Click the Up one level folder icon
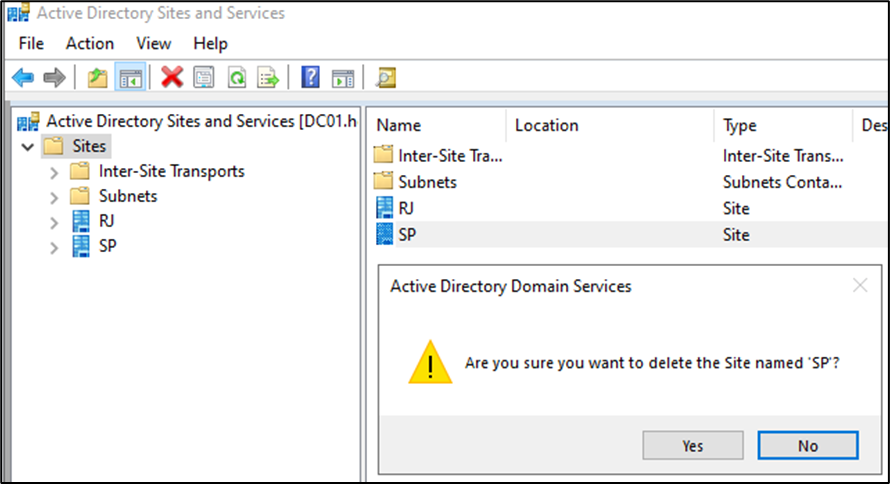 coord(97,78)
